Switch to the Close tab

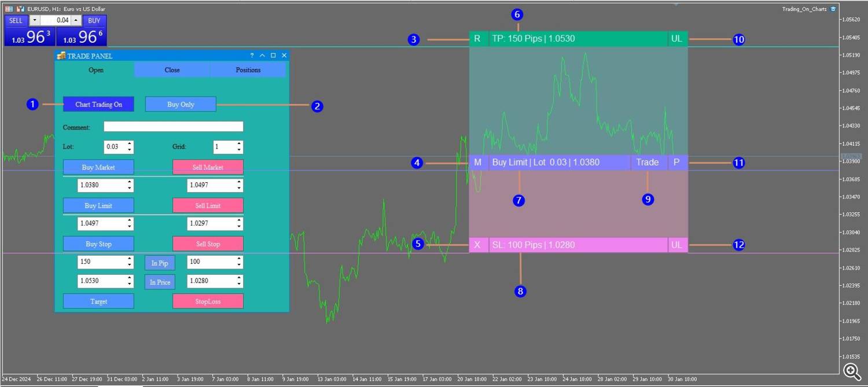click(x=172, y=70)
